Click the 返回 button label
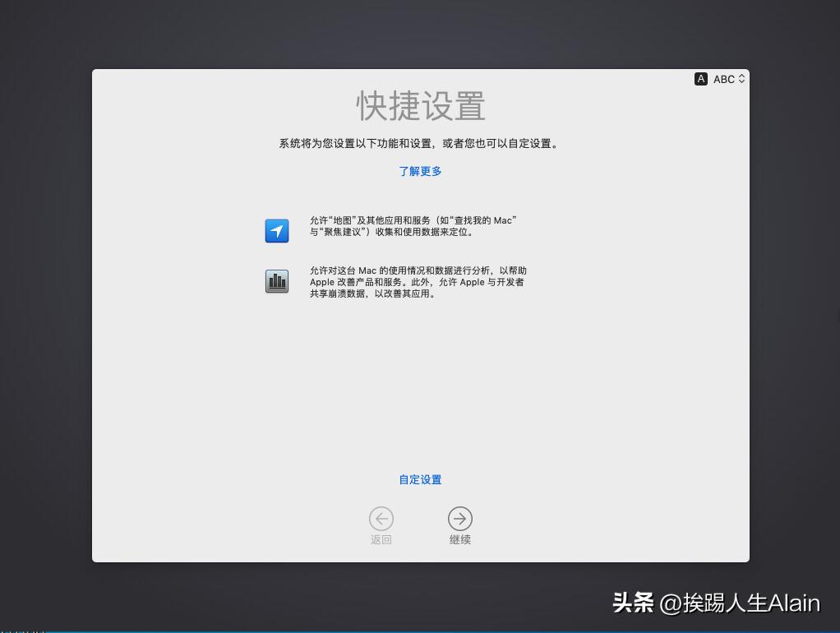Viewport: 840px width, 633px height. 381,539
